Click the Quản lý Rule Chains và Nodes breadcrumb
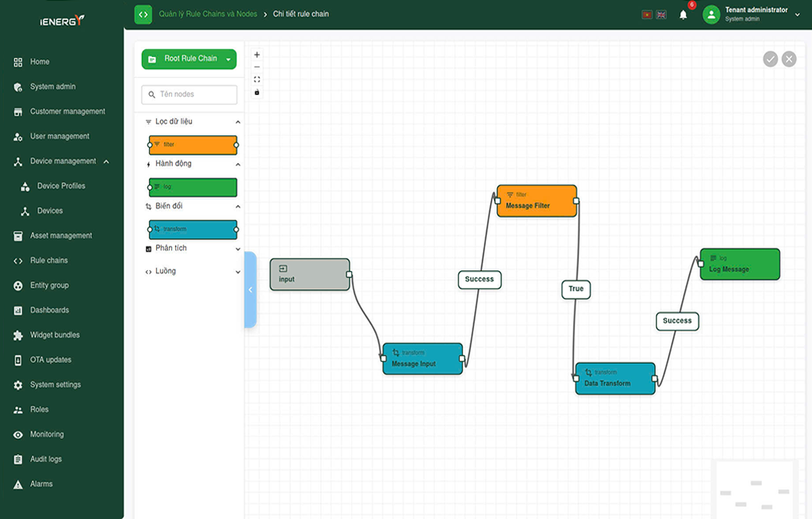Screen dimensions: 812x519 click(208, 14)
